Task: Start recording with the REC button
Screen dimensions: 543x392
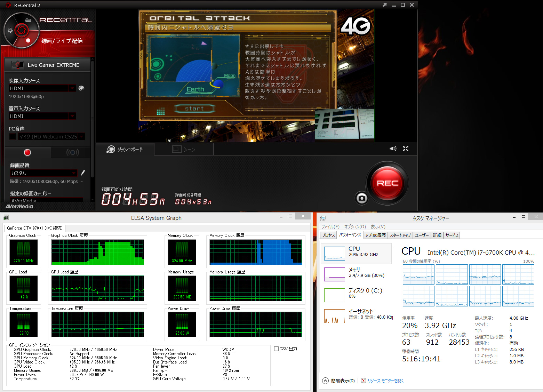Action: click(x=387, y=183)
